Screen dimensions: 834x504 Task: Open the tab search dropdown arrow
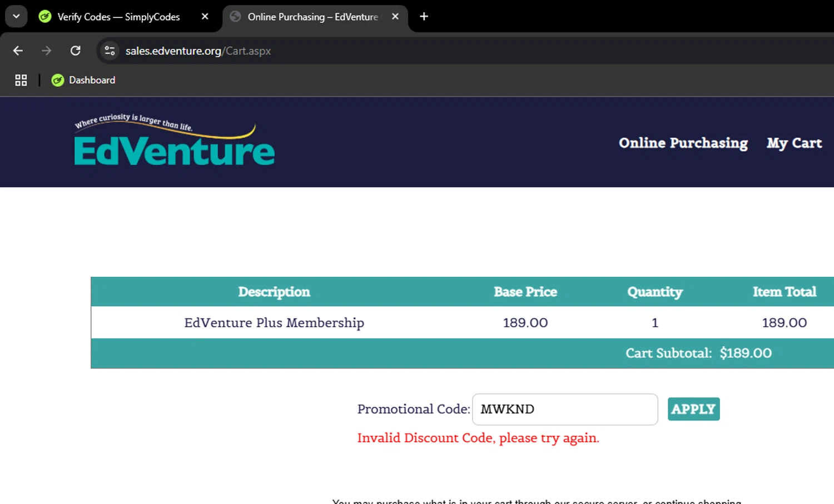[16, 17]
